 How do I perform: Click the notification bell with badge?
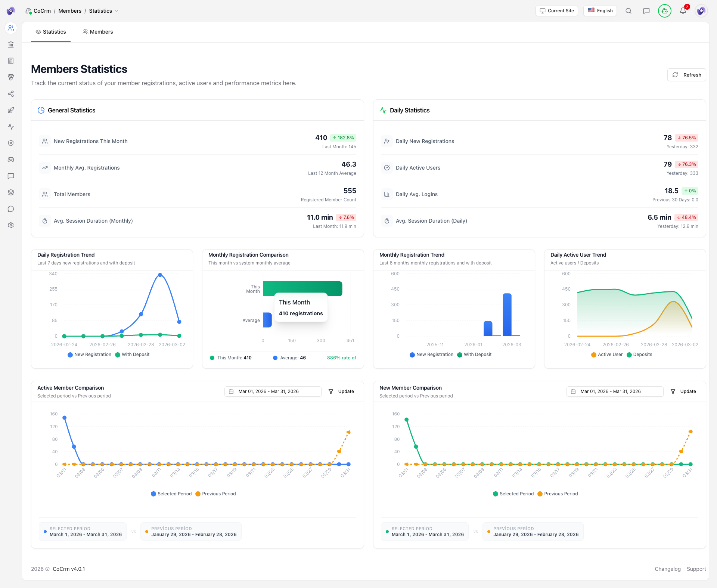coord(683,11)
